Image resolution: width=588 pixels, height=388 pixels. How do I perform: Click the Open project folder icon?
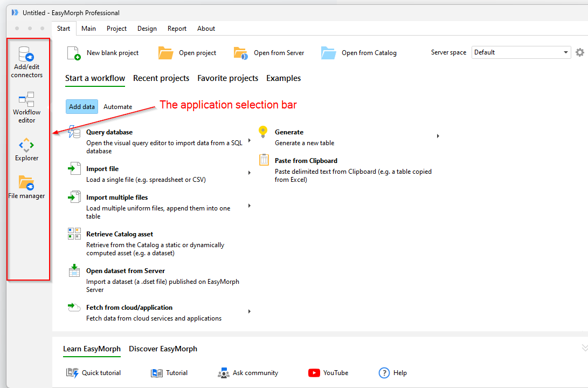[x=165, y=53]
